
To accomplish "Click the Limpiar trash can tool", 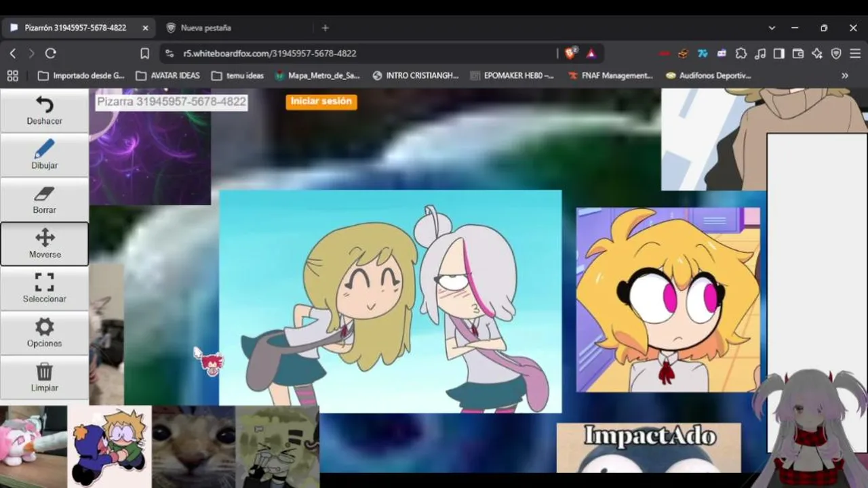I will pos(44,378).
